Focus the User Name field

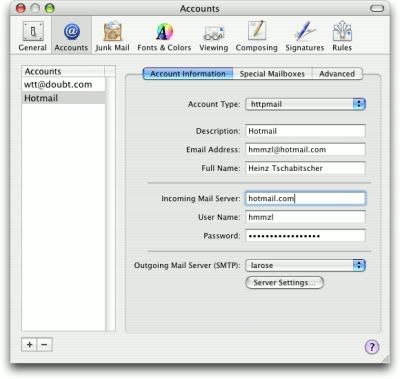[306, 217]
